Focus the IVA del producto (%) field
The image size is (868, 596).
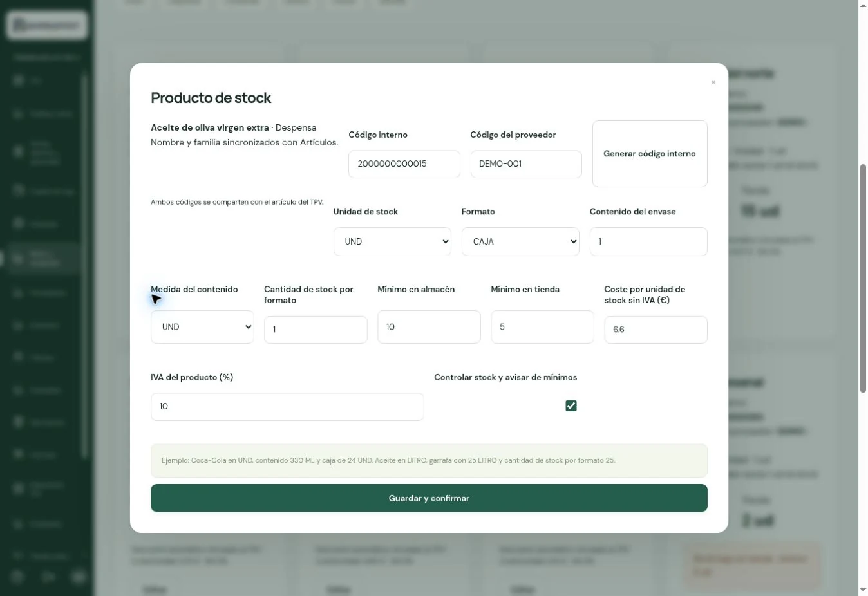pos(287,407)
